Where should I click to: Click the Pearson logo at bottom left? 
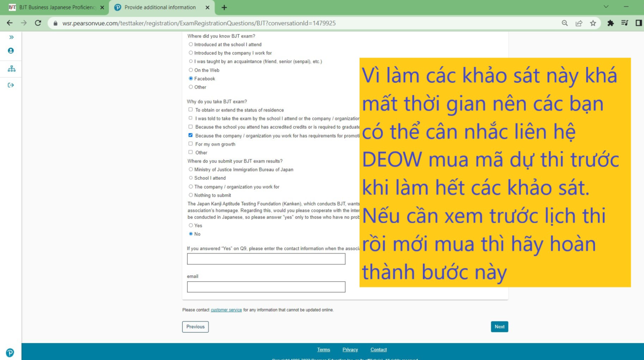[x=10, y=353]
